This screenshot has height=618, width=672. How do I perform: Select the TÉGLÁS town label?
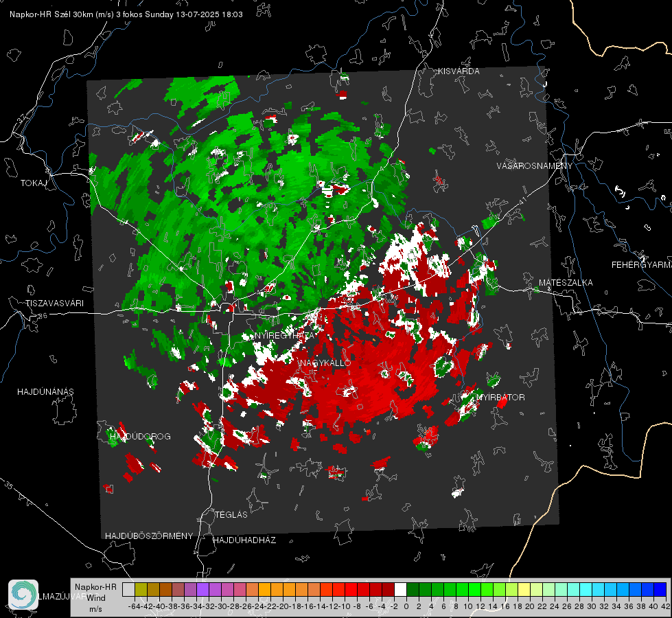pyautogui.click(x=231, y=514)
